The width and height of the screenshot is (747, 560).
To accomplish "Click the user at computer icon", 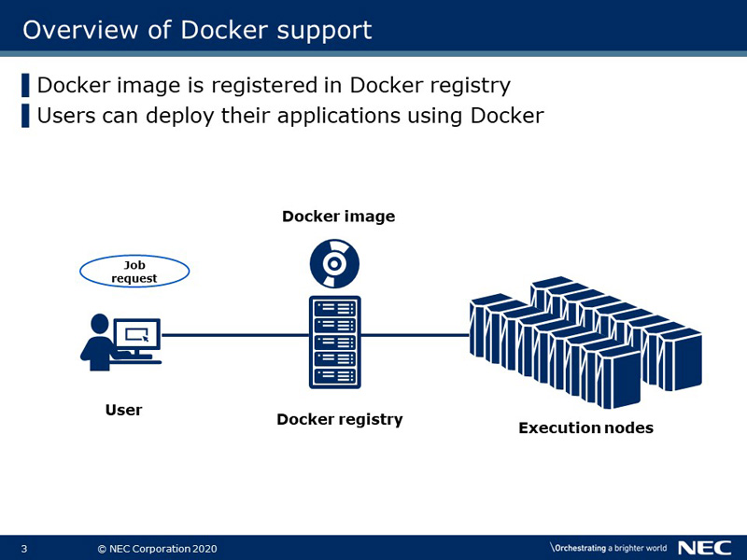I will (x=120, y=342).
